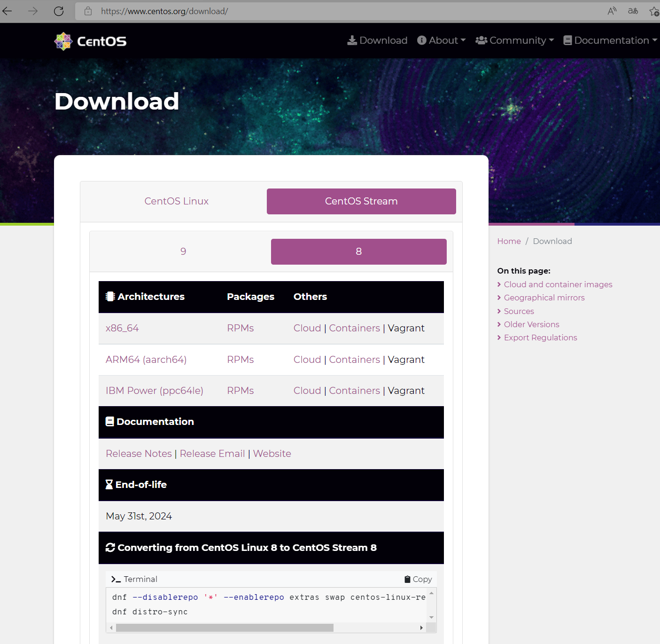
Task: Click the dnf distro-sync command line
Action: pyautogui.click(x=150, y=612)
